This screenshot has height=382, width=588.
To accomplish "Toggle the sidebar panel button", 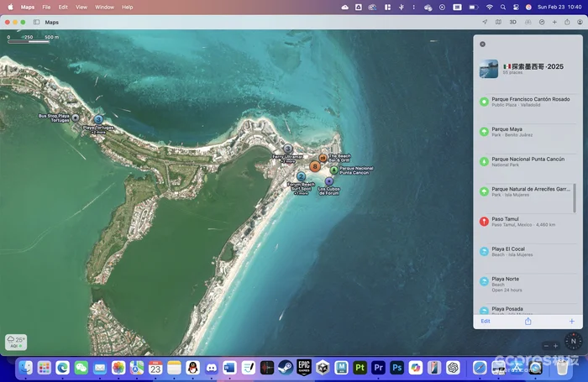I will coord(36,22).
